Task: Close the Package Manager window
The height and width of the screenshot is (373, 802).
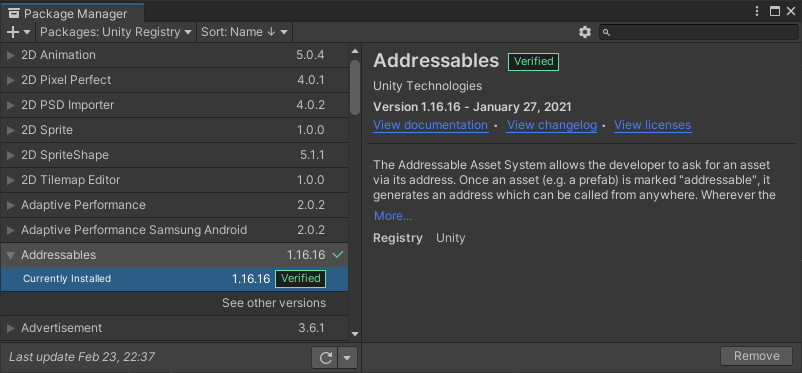Action: coord(791,11)
